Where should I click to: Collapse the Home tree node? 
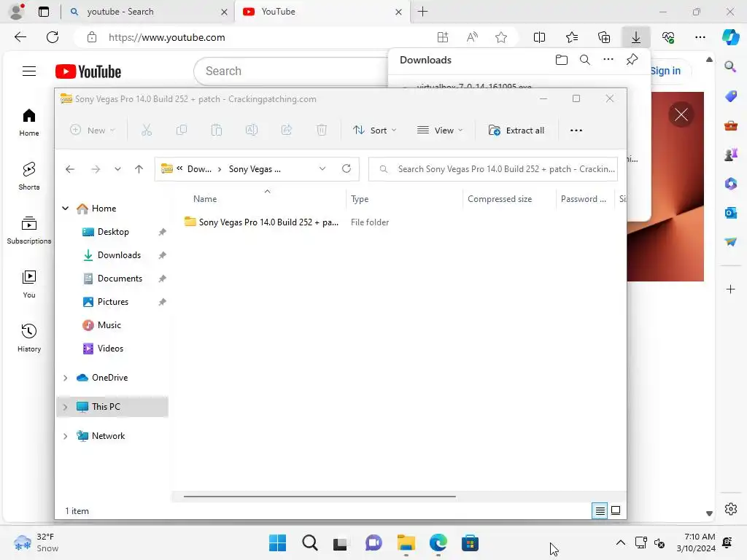click(65, 208)
